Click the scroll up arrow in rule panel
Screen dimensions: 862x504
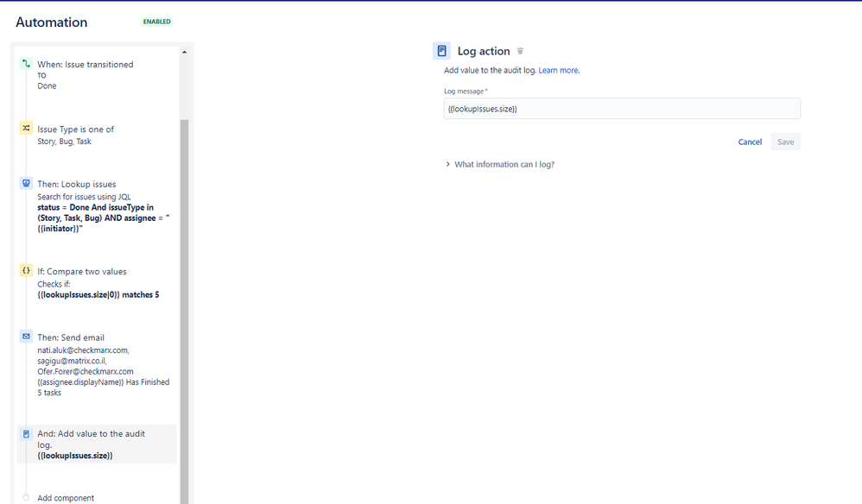tap(184, 52)
